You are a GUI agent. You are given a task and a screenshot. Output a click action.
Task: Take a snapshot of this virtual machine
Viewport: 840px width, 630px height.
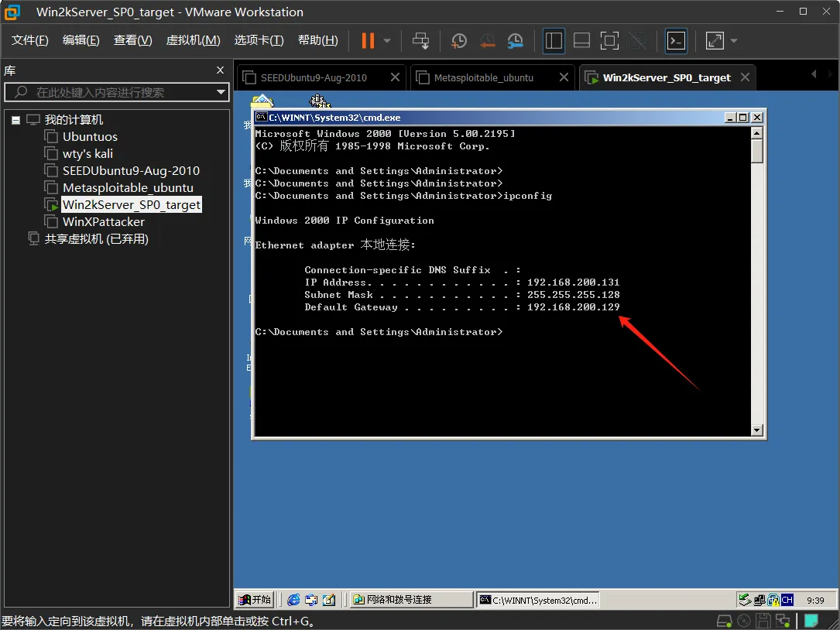[458, 41]
